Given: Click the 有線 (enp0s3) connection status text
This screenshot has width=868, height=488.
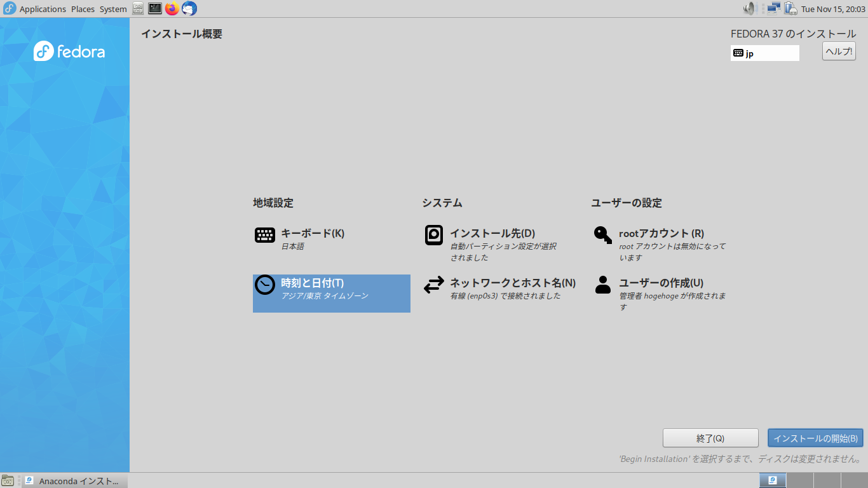Looking at the screenshot, I should [x=505, y=296].
